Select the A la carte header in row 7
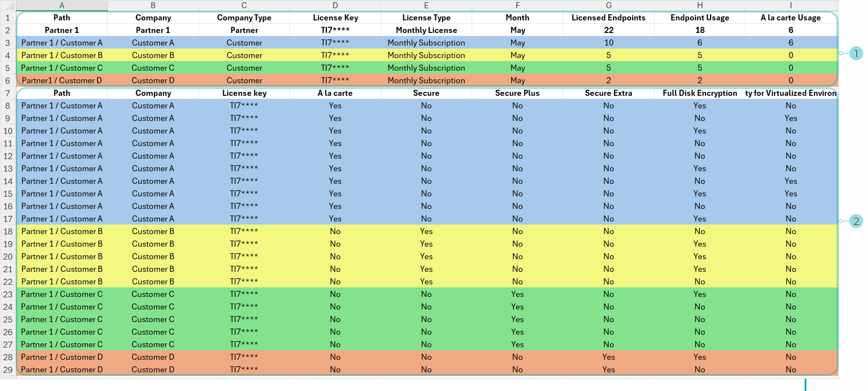The image size is (868, 391). [x=335, y=93]
